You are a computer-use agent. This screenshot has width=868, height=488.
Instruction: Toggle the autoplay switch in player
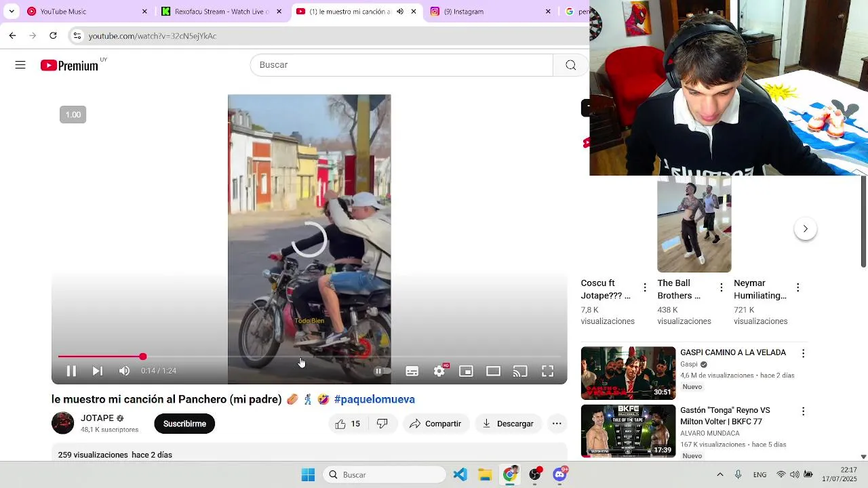click(x=382, y=371)
